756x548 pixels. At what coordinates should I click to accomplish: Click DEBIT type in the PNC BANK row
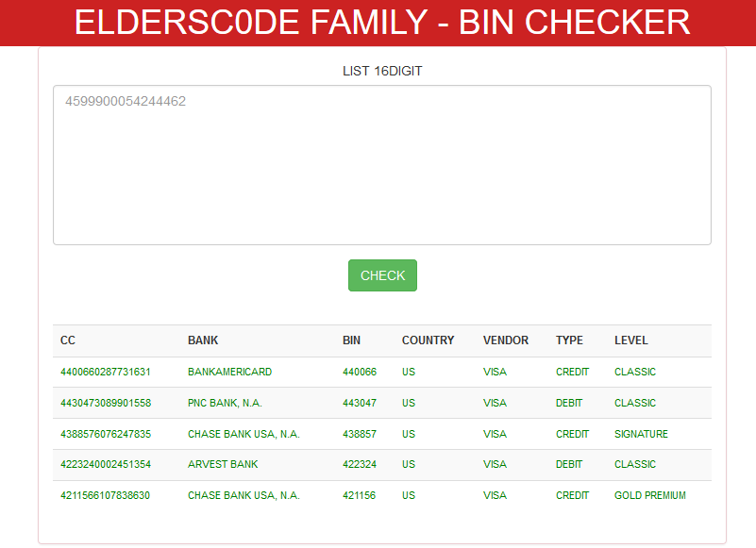(x=569, y=403)
